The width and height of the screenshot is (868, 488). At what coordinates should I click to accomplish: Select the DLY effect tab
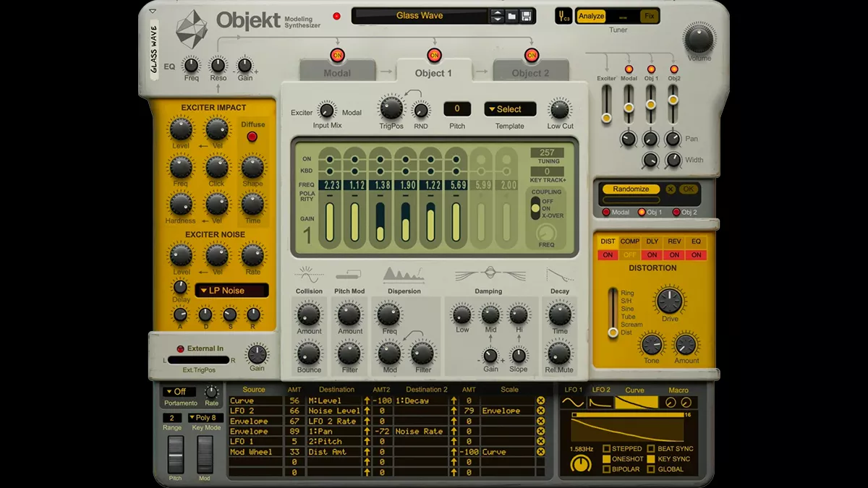coord(652,241)
